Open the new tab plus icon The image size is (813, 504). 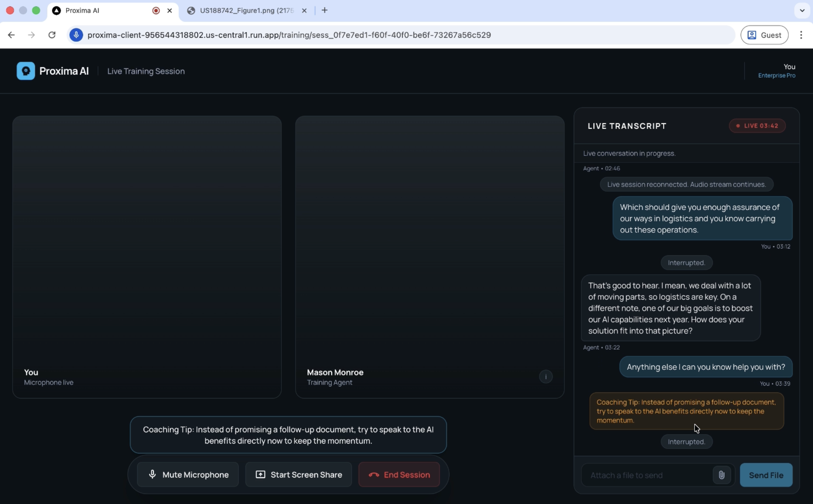324,10
